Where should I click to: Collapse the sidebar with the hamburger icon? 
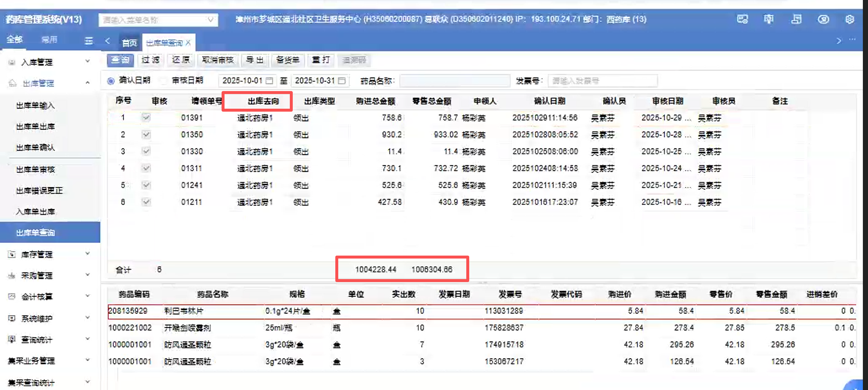point(89,41)
